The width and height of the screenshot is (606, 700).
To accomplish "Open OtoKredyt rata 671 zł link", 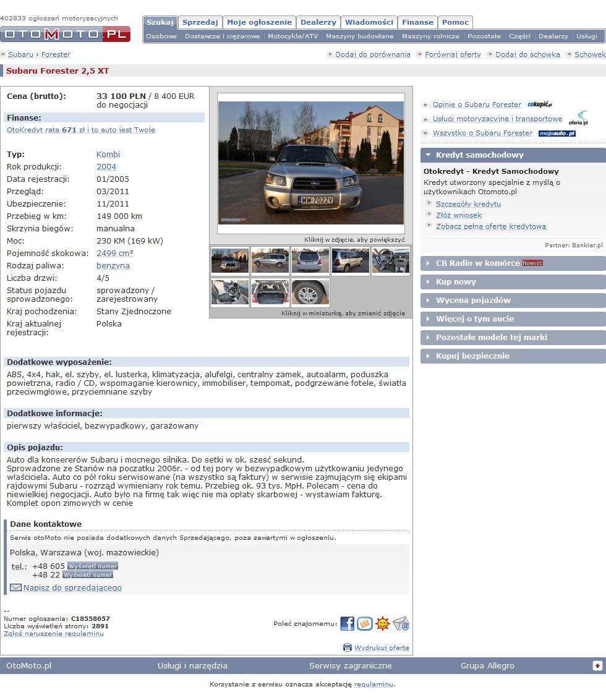I will click(x=81, y=130).
